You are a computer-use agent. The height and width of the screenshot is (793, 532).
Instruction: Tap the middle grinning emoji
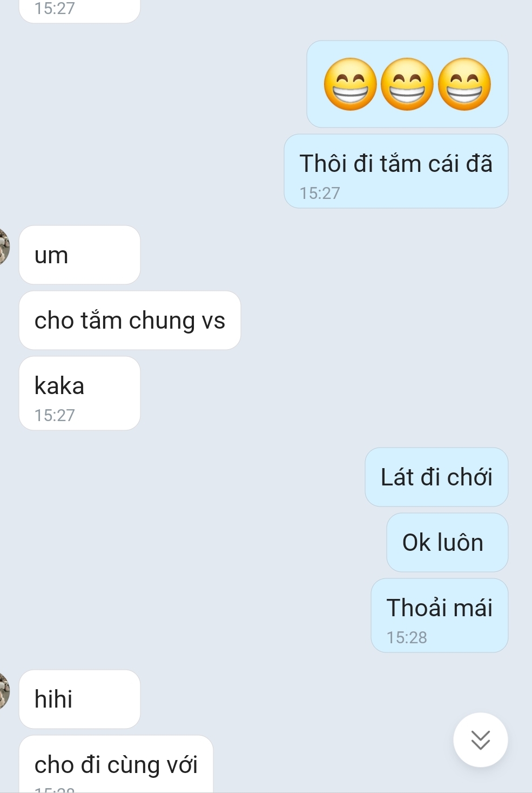(x=407, y=84)
